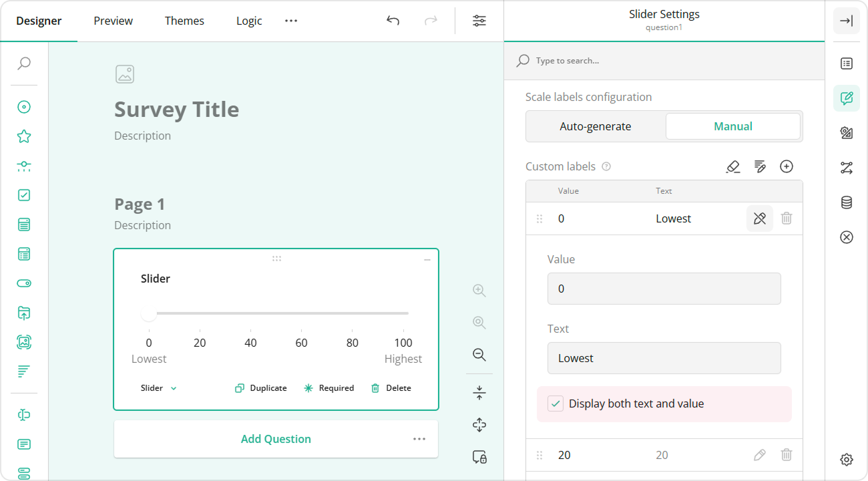Viewport: 868px width, 481px height.
Task: Open the database panel icon in right sidebar
Action: [x=846, y=202]
